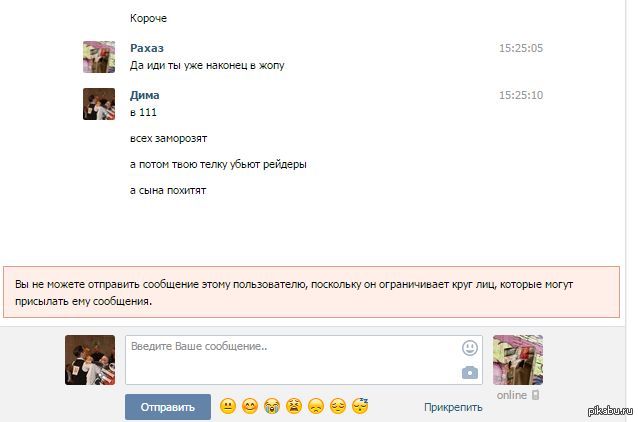The image size is (638, 422).
Task: Click recipient's avatar right of message box
Action: coord(518,360)
